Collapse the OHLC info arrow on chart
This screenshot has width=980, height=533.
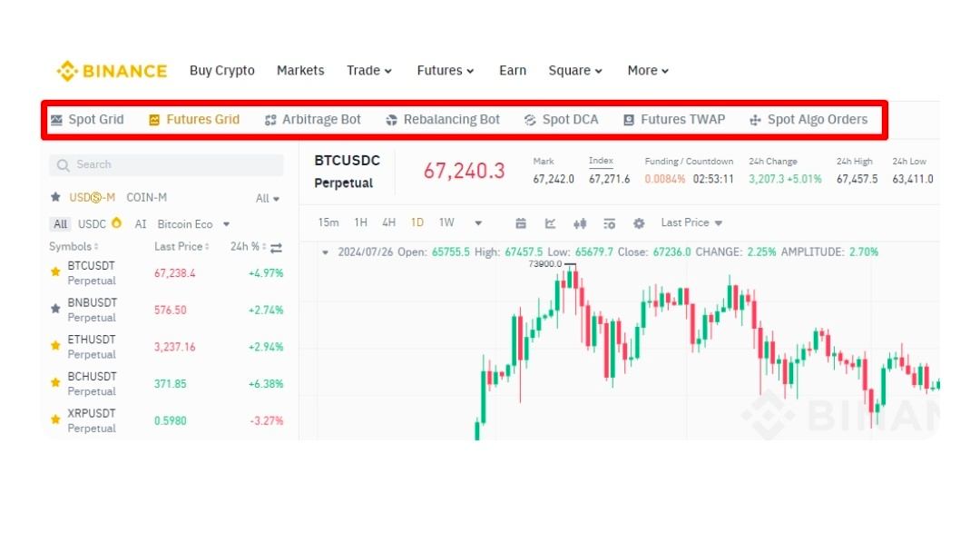point(325,252)
